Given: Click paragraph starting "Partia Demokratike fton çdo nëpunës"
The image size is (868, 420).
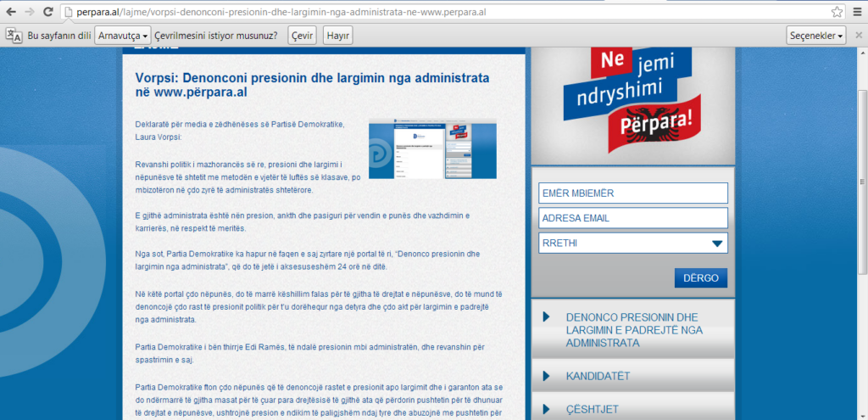Looking at the screenshot, I should pyautogui.click(x=319, y=399).
